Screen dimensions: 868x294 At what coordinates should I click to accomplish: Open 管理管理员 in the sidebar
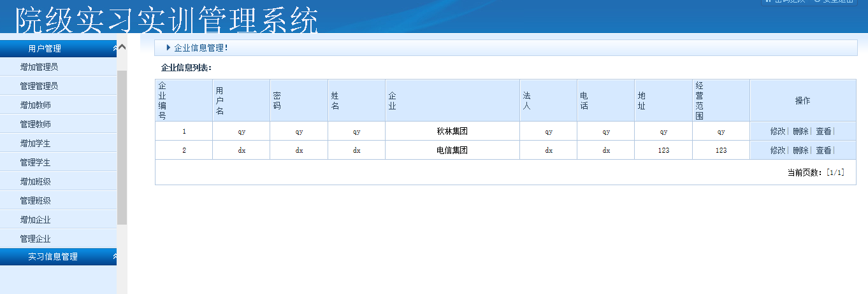tap(39, 86)
